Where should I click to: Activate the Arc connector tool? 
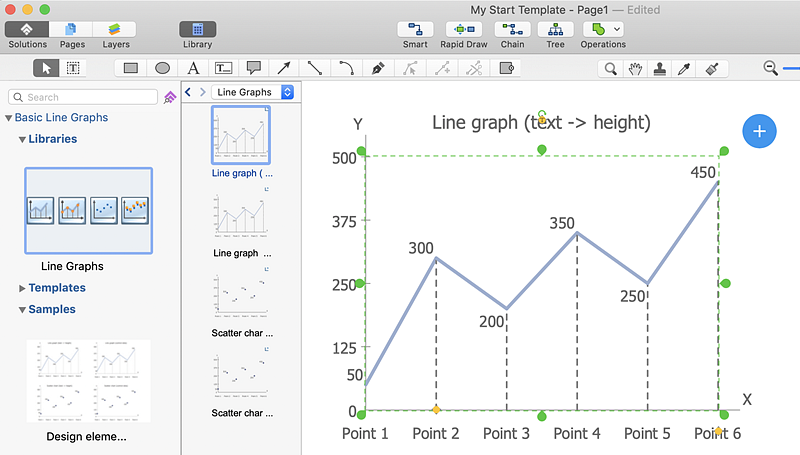pos(346,68)
